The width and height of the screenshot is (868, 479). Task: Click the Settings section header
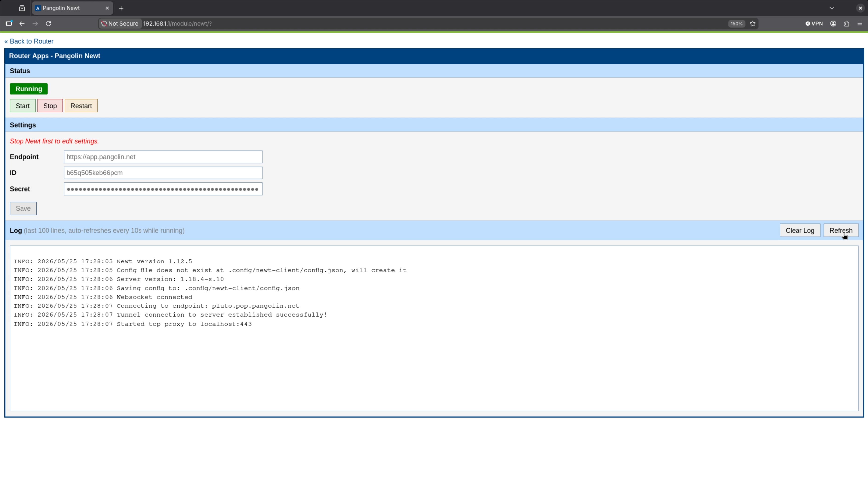tap(434, 125)
